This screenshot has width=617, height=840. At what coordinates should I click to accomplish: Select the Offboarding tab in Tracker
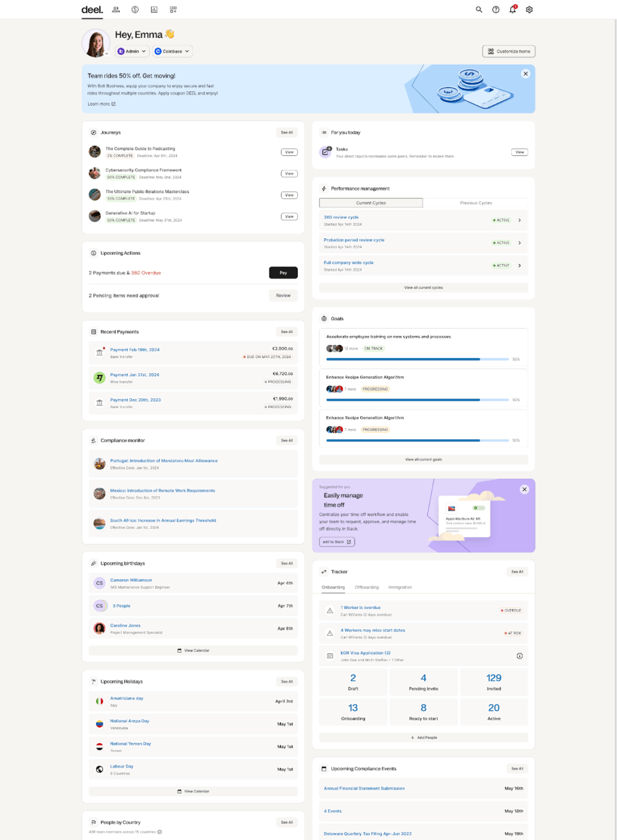click(367, 587)
